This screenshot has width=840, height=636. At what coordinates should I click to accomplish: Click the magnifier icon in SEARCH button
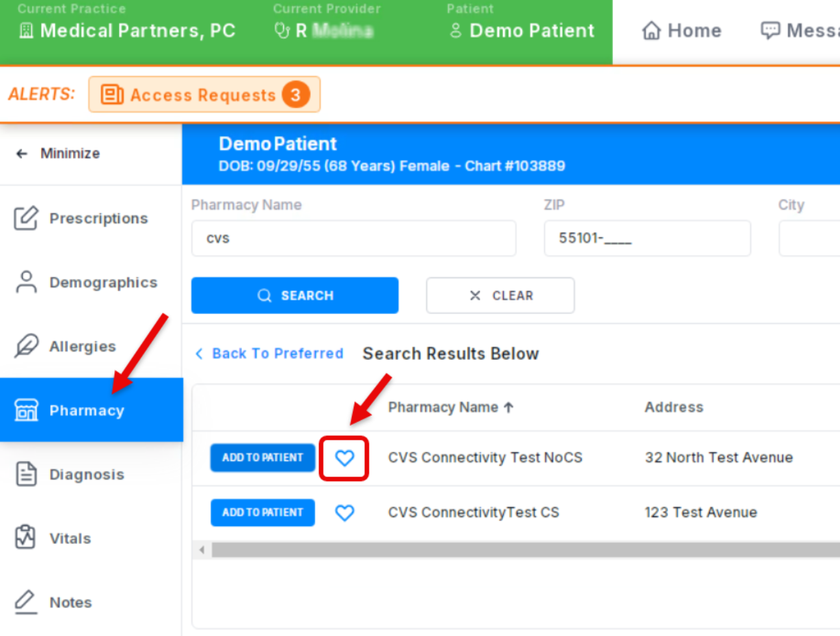(x=264, y=295)
